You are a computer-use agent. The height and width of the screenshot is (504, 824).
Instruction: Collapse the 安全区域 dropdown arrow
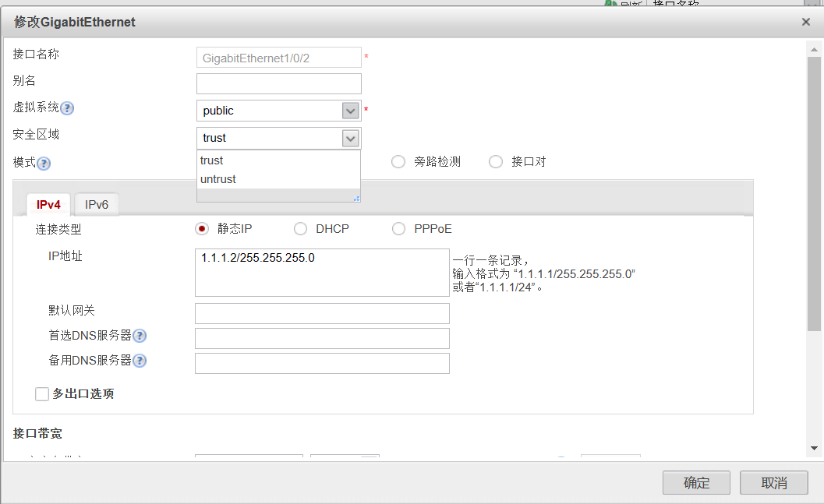[x=351, y=138]
